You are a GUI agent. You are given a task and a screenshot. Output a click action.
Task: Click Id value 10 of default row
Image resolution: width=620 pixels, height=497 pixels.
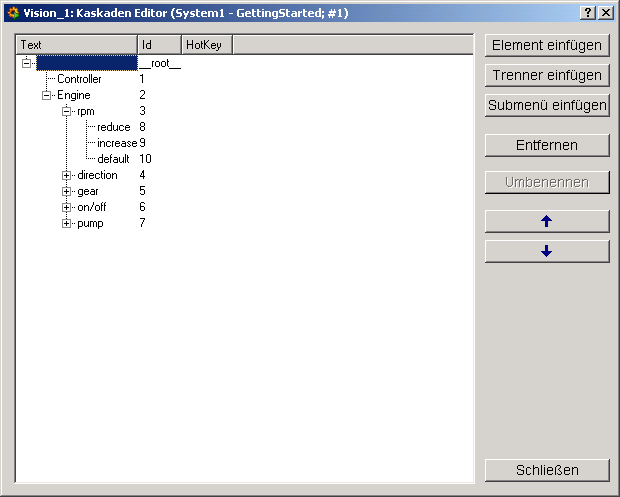[145, 159]
